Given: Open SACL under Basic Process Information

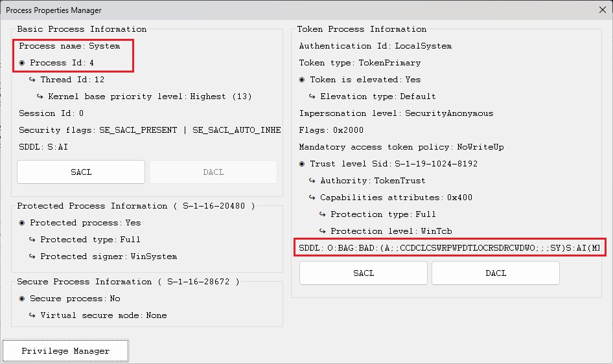Looking at the screenshot, I should coord(81,172).
